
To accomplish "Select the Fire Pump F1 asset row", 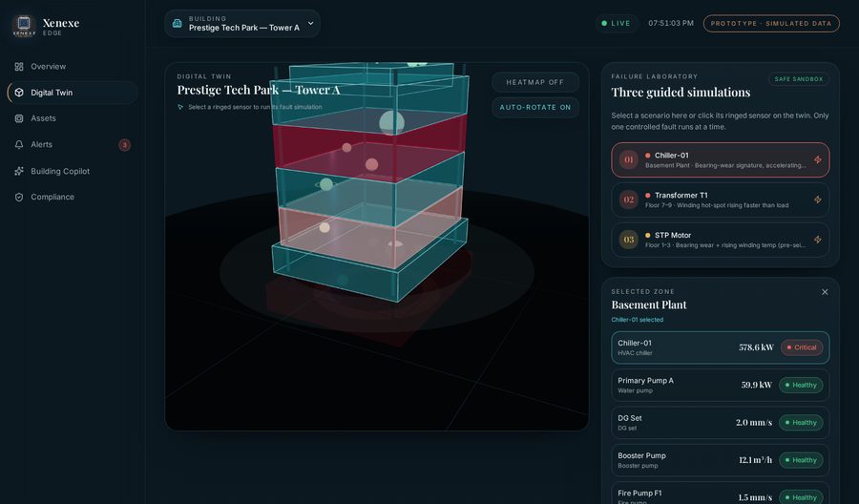I will (x=721, y=494).
